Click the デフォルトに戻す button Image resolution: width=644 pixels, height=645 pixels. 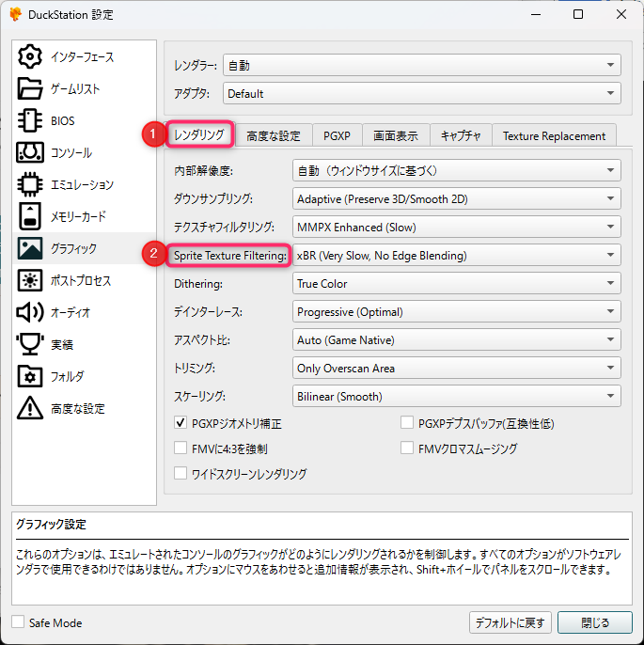tap(509, 622)
